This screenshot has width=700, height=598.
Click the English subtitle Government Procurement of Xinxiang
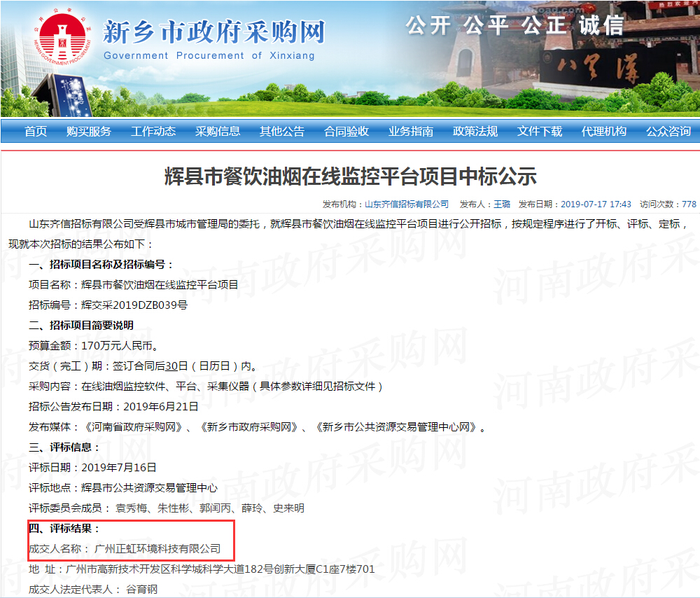coord(209,55)
